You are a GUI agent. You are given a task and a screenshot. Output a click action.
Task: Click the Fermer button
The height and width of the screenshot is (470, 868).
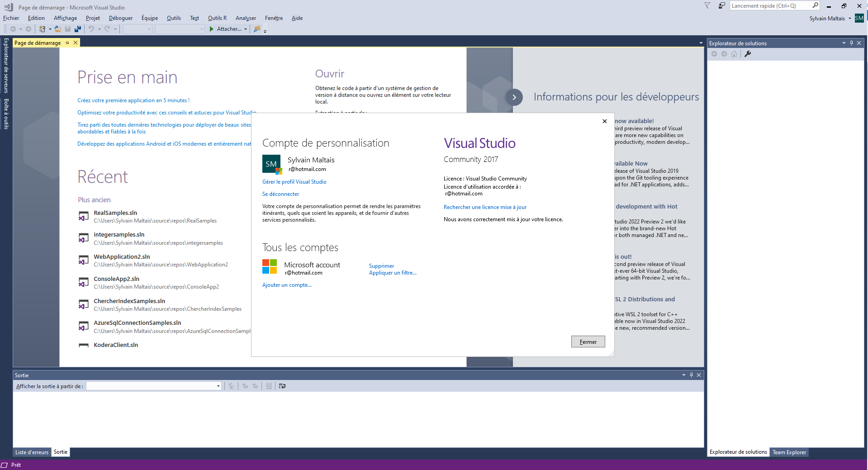[x=588, y=342]
